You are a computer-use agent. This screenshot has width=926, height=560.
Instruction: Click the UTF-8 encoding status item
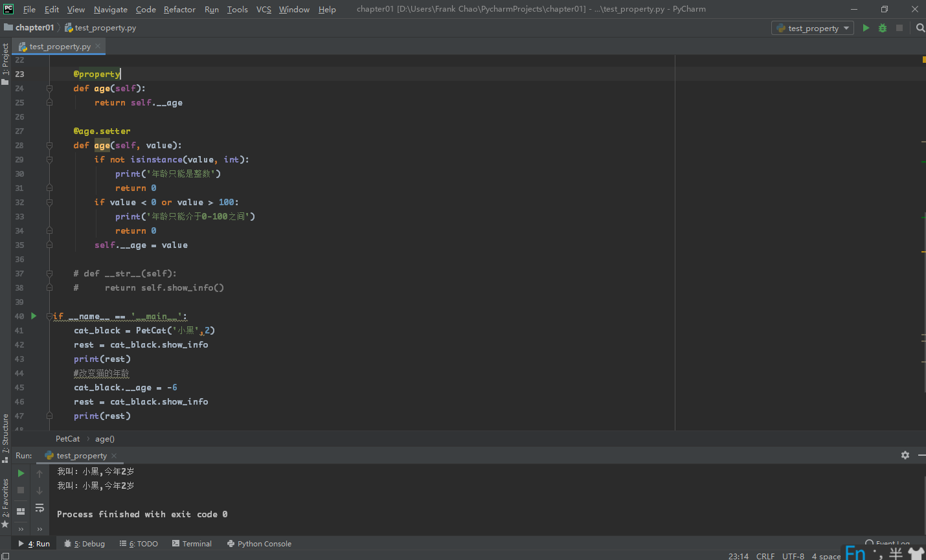[x=793, y=556]
